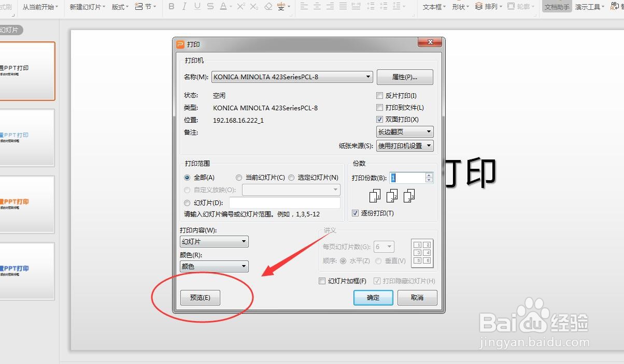This screenshot has height=364, width=624.
Task: Check the 打印到文件 checkbox
Action: [380, 108]
